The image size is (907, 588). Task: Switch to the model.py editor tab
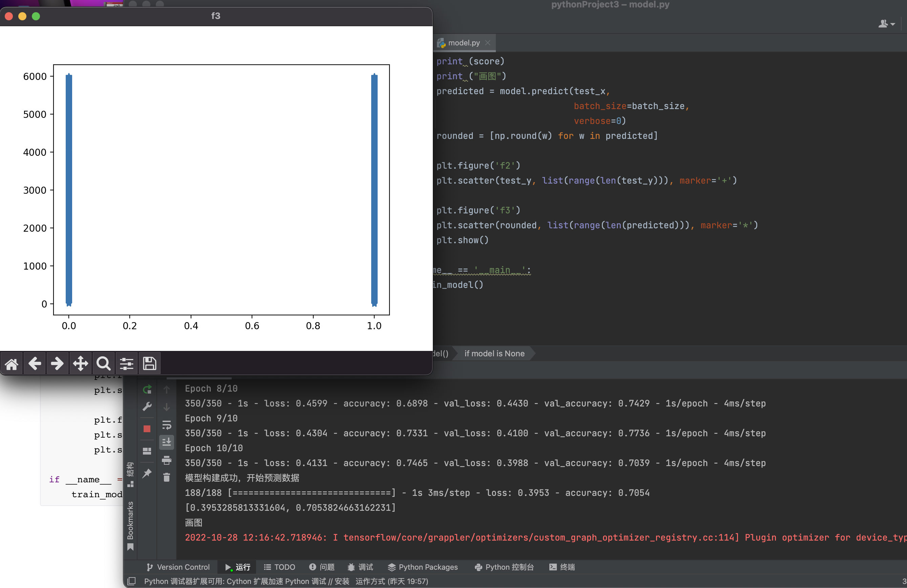464,43
